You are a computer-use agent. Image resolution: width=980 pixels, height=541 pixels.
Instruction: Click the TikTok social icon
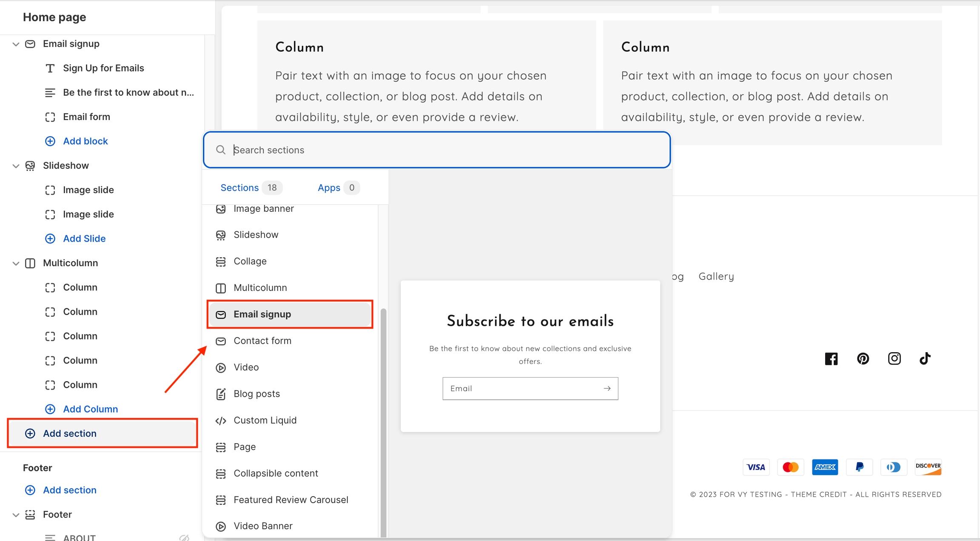pos(925,359)
